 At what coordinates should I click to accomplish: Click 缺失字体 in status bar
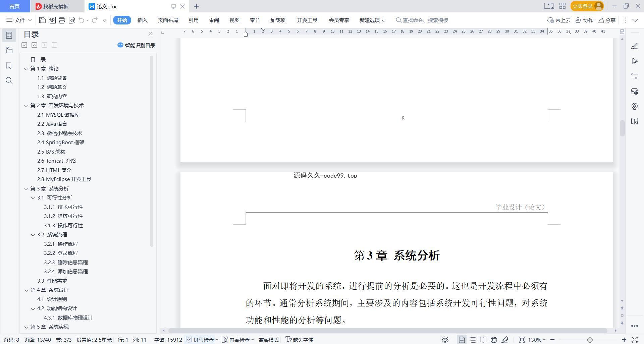(300, 340)
